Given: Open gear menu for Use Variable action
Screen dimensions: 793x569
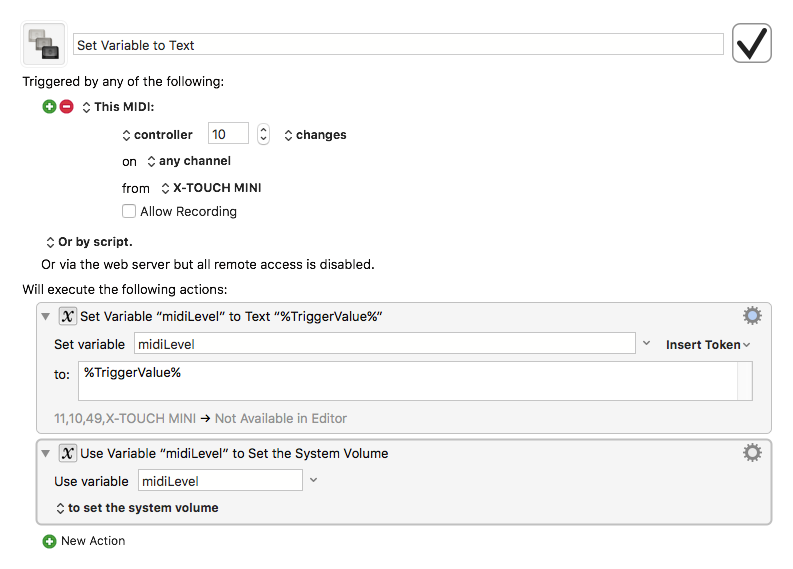Looking at the screenshot, I should pos(752,453).
